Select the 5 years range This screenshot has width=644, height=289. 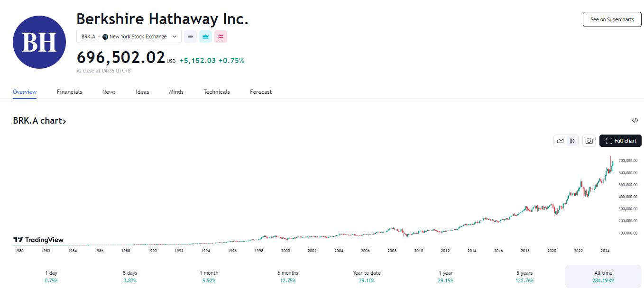point(524,277)
